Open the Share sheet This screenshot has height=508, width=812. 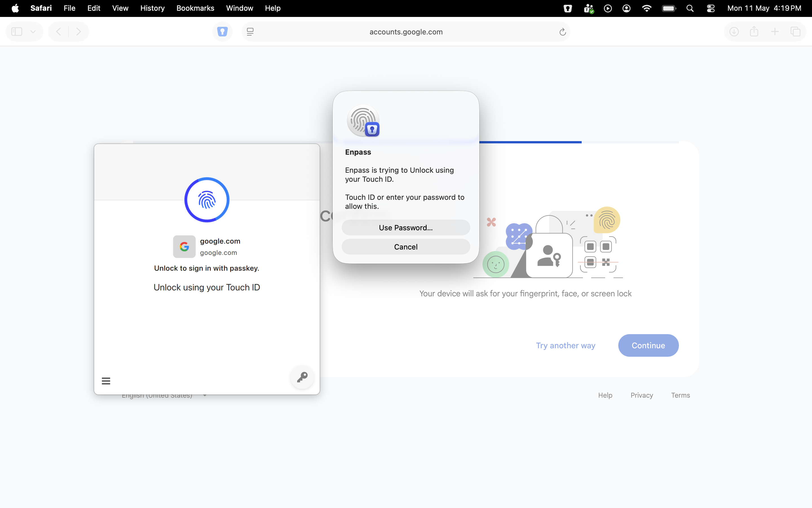coord(754,31)
